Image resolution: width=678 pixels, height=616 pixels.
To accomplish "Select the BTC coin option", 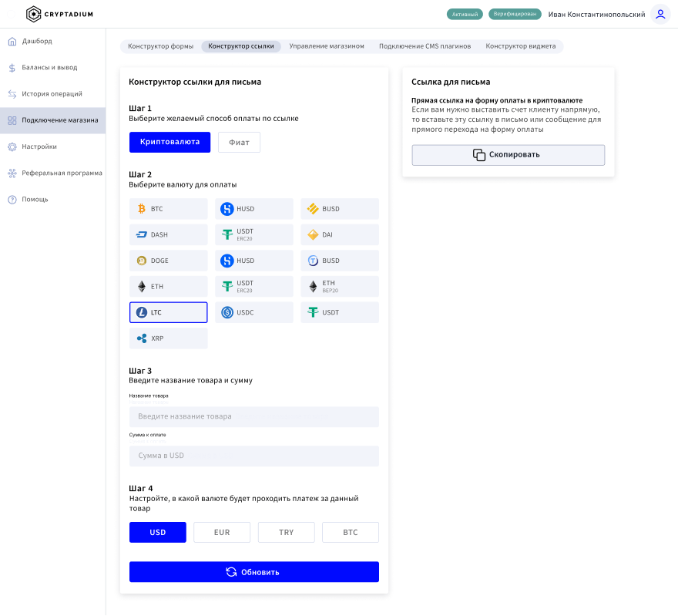I will [168, 209].
